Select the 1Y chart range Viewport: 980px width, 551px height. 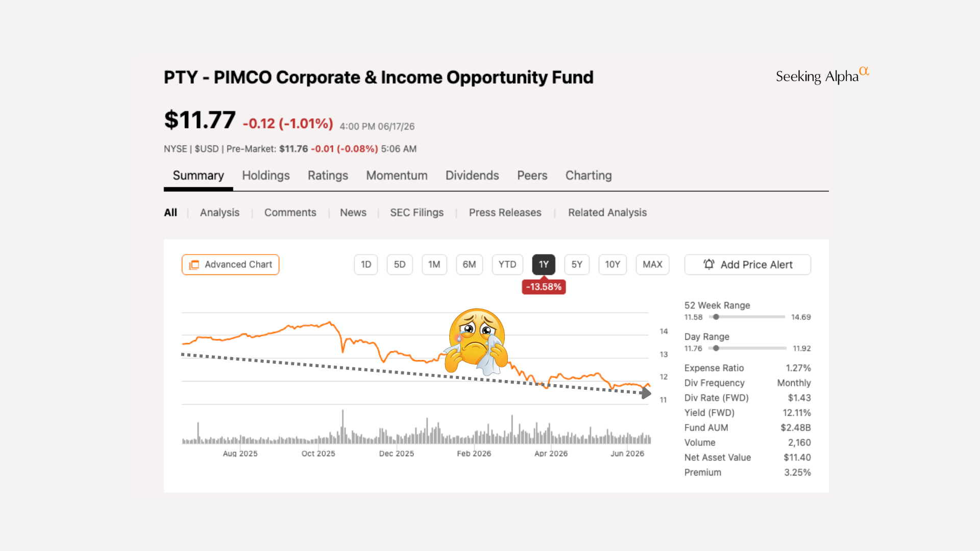[x=544, y=264]
